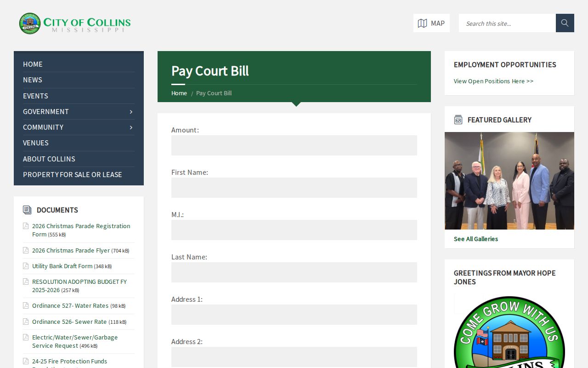The height and width of the screenshot is (368, 588).
Task: Click the Address 2 input field
Action: (294, 357)
